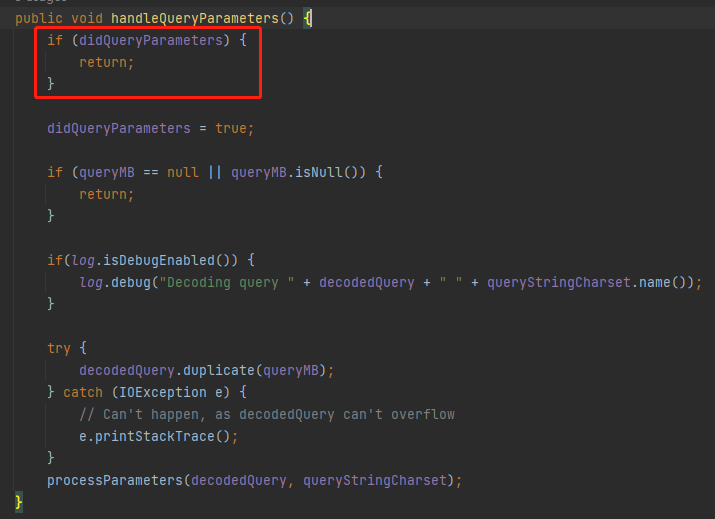The height and width of the screenshot is (519, 715).
Task: Click the 'true' value in assignment
Action: (x=231, y=129)
